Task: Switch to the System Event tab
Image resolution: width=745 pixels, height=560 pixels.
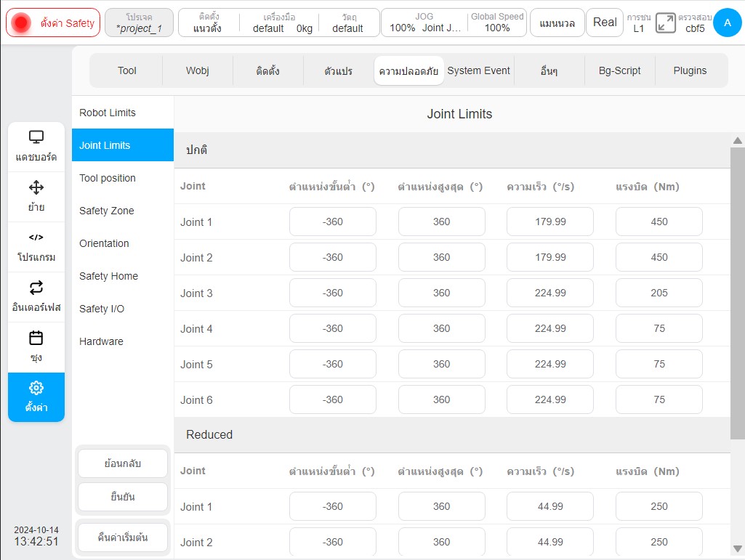Action: [x=478, y=70]
